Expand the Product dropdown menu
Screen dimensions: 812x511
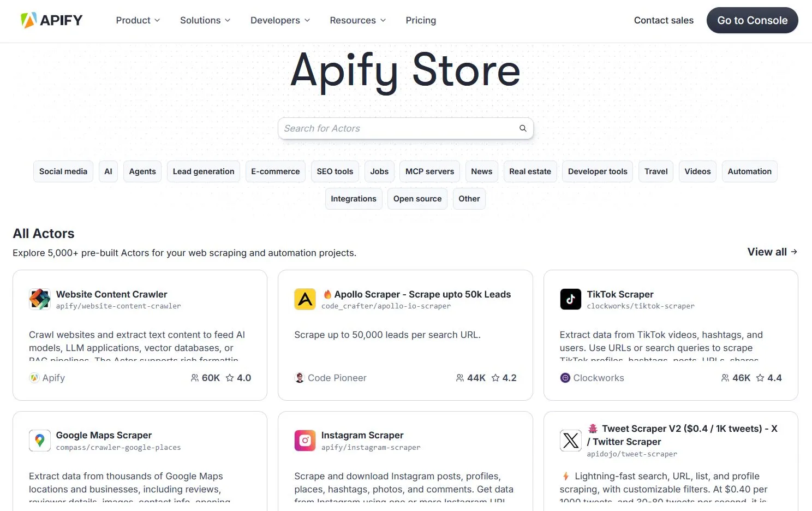(138, 20)
